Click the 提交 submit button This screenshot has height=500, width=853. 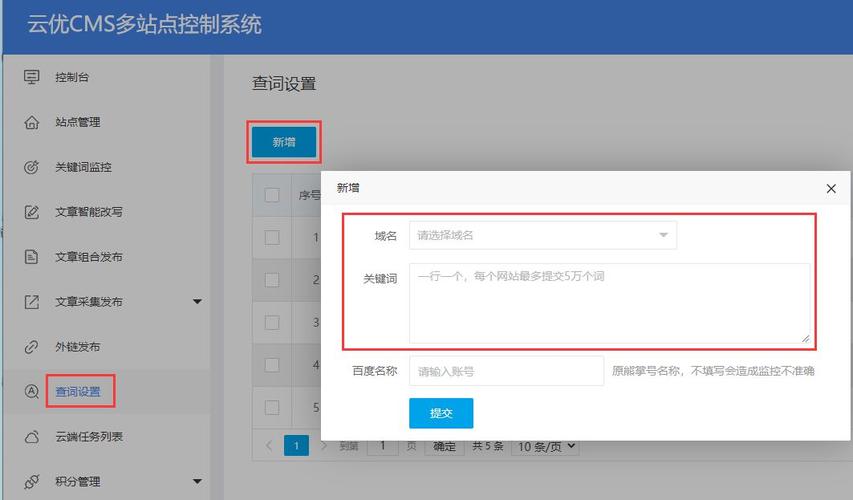coord(441,413)
